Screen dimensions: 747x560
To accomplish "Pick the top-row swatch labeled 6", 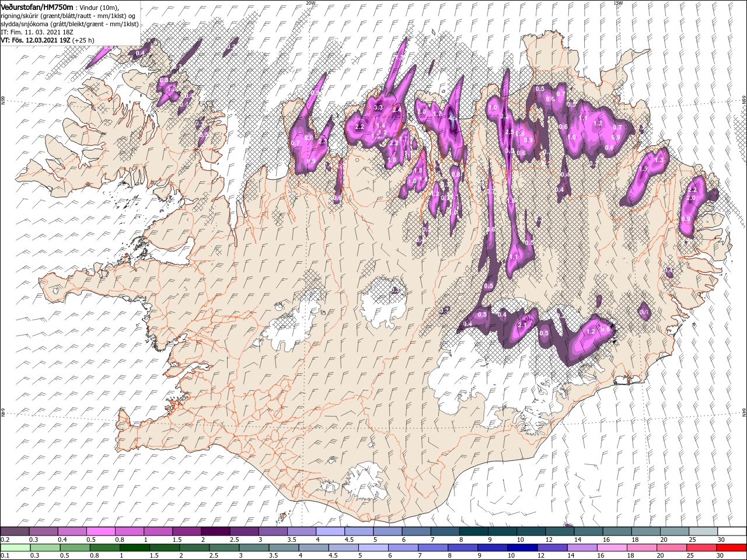I will click(416, 531).
